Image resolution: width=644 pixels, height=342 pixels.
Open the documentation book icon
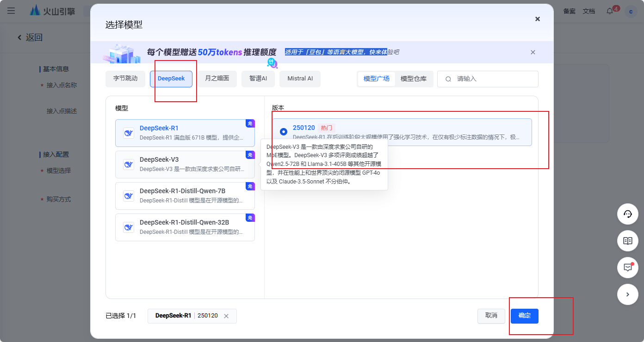point(628,241)
